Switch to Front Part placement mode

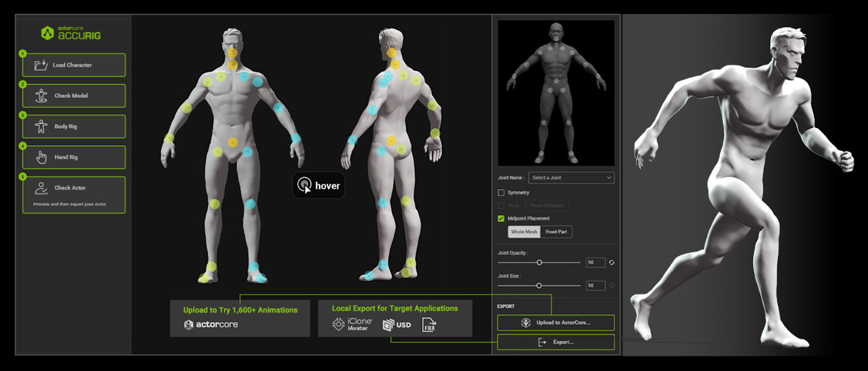point(556,232)
